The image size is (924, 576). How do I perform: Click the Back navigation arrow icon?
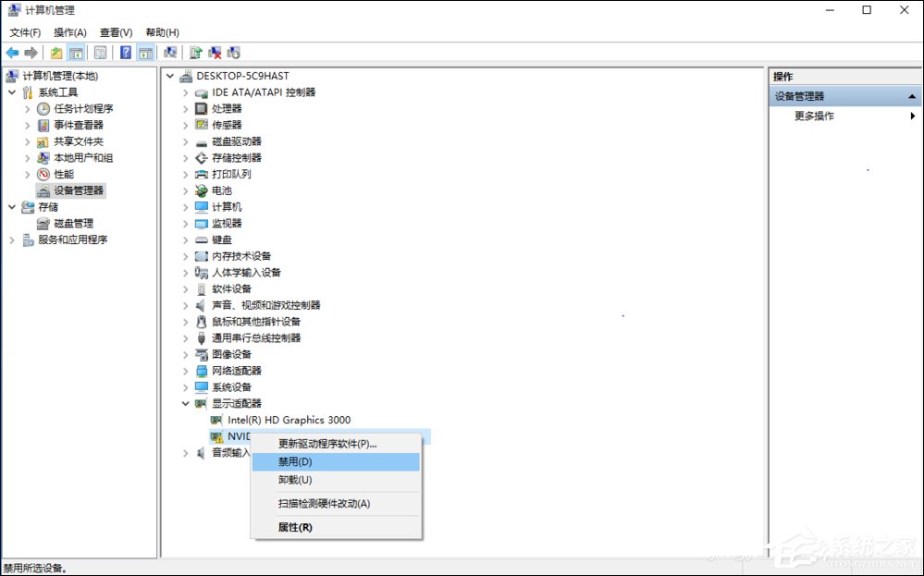click(11, 53)
